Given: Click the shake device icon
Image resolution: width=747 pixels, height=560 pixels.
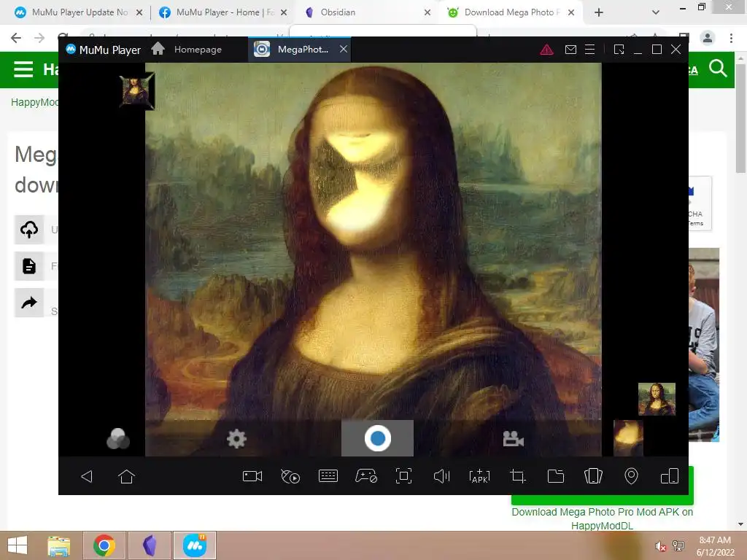Looking at the screenshot, I should (593, 476).
